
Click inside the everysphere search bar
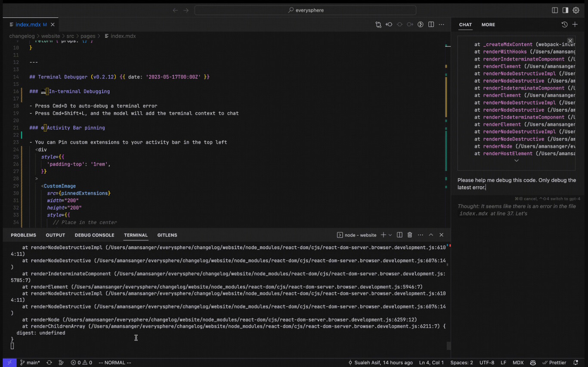(305, 10)
